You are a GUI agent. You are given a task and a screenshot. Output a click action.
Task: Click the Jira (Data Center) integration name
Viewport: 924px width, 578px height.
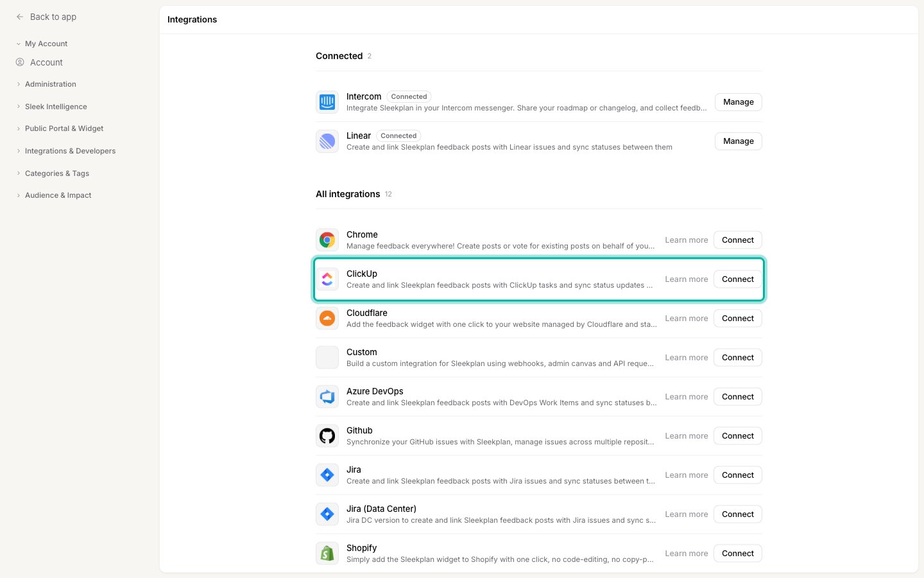[381, 509]
